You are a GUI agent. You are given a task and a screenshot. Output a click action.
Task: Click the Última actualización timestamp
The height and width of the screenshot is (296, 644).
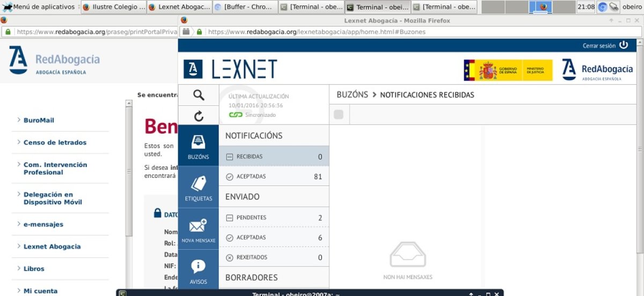(x=255, y=105)
